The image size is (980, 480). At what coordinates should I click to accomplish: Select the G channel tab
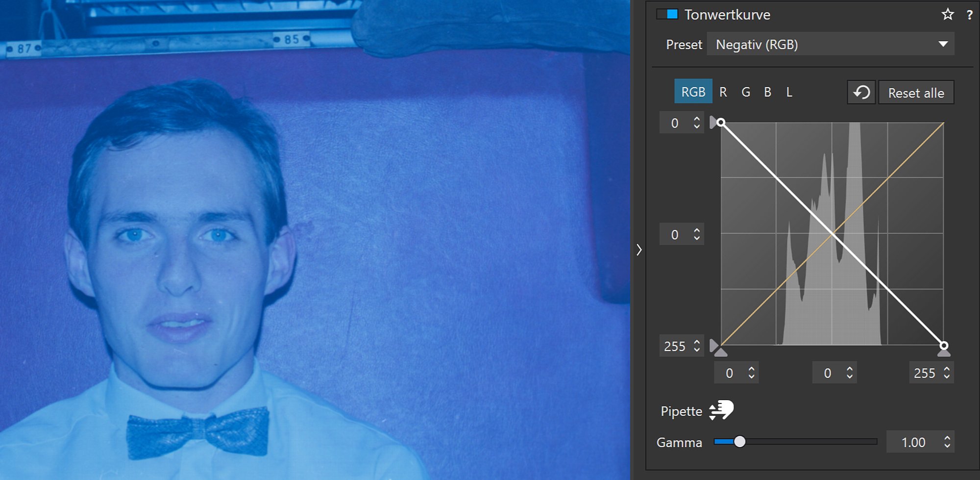click(x=745, y=92)
